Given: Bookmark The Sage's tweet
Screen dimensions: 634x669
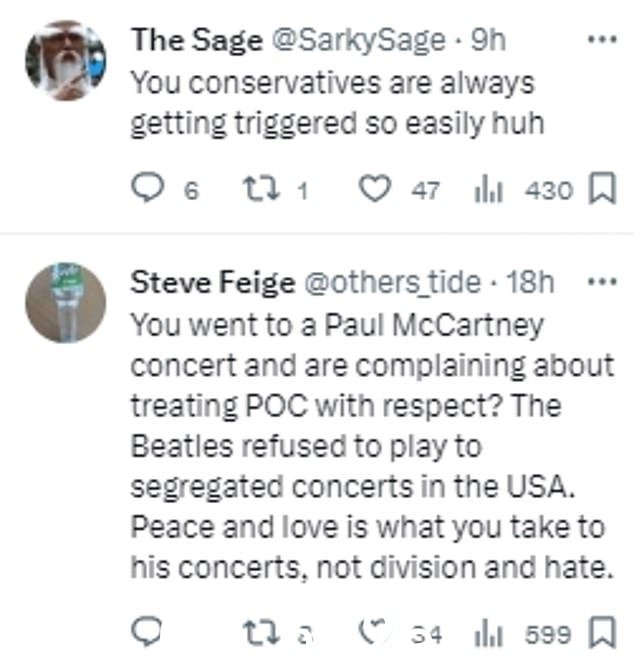Looking at the screenshot, I should 602,188.
